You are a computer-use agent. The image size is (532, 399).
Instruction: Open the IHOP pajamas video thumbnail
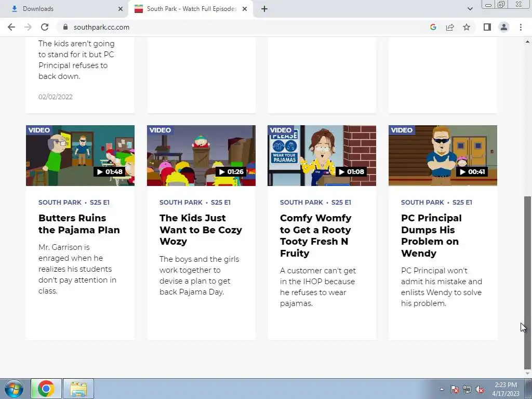coord(322,155)
